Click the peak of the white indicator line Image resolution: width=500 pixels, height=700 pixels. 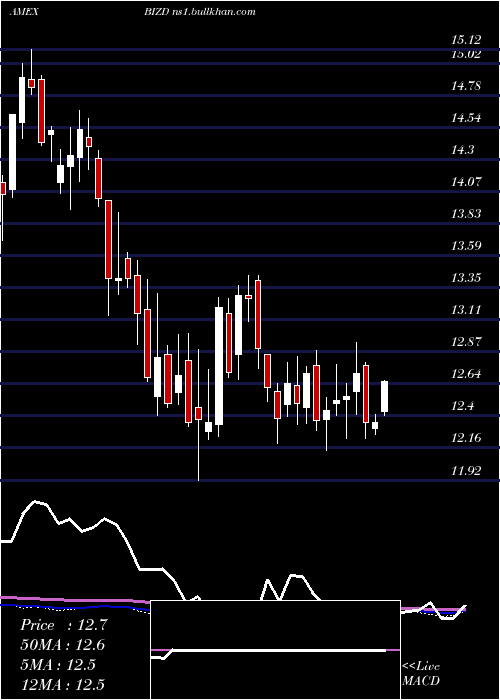36,502
